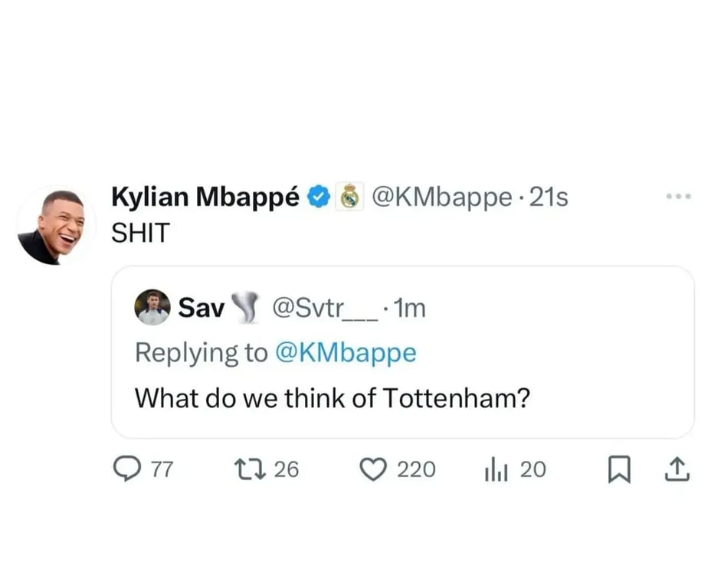The width and height of the screenshot is (711, 588).
Task: Click the Kylian Mbappé display name
Action: [205, 198]
